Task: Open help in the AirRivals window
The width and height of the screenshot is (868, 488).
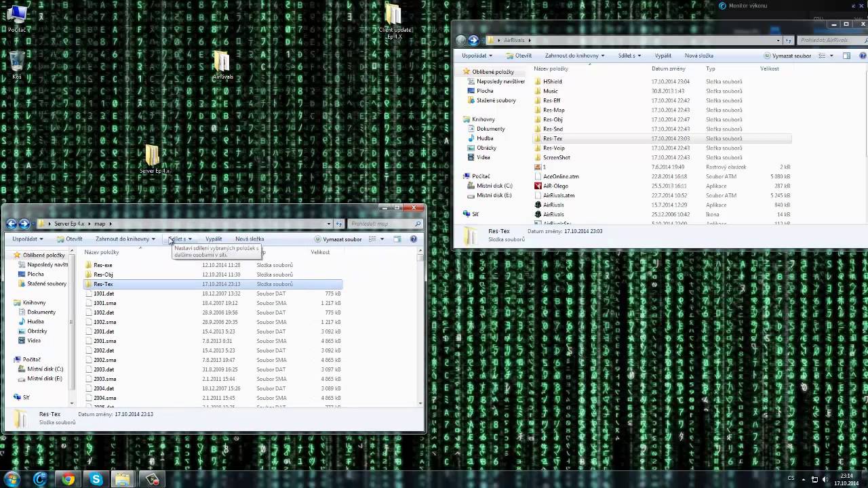Action: coord(862,56)
